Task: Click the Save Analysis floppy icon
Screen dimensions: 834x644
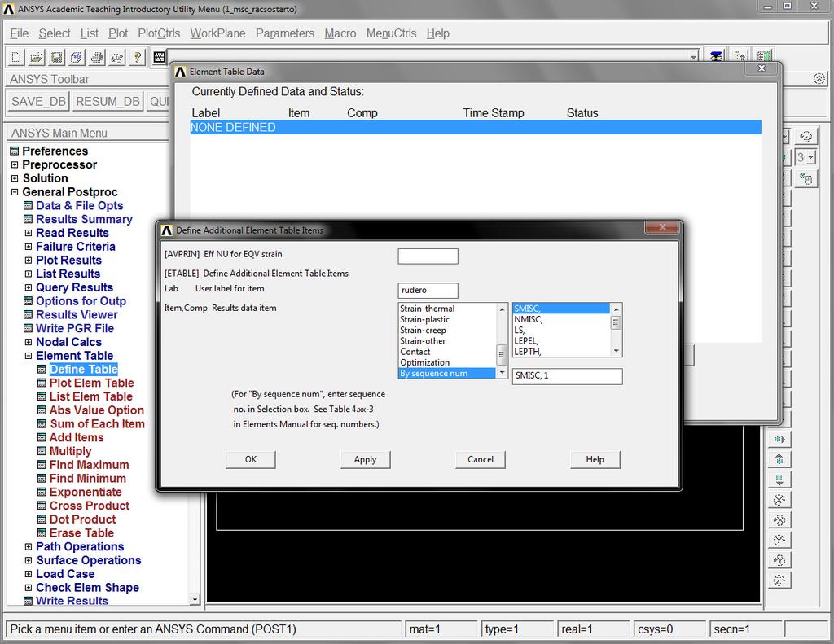Action: (x=57, y=57)
